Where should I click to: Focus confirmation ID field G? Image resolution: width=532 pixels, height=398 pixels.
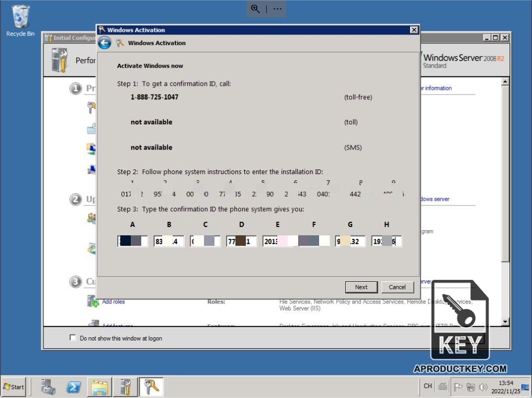(x=350, y=241)
